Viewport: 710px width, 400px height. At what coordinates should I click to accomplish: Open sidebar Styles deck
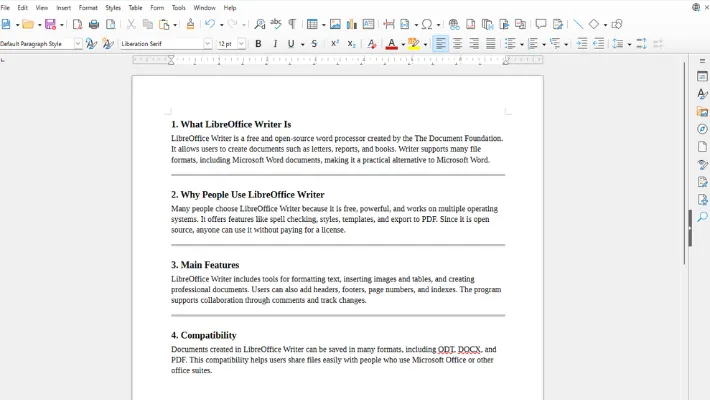pyautogui.click(x=702, y=94)
